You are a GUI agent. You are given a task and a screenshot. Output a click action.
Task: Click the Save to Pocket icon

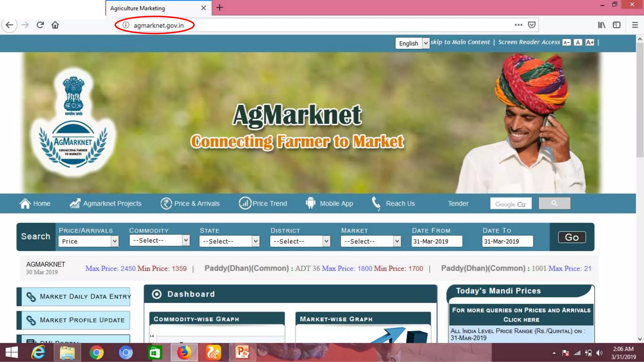(532, 25)
